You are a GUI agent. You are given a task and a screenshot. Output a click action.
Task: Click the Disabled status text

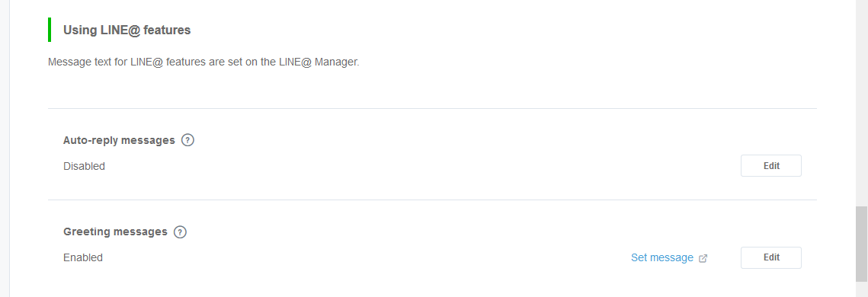[84, 166]
